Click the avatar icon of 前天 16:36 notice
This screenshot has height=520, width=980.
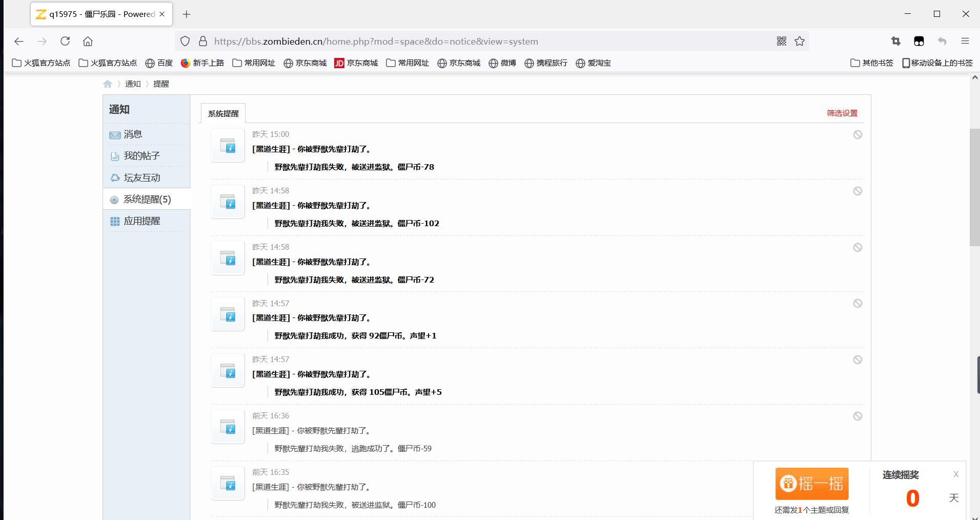228,427
